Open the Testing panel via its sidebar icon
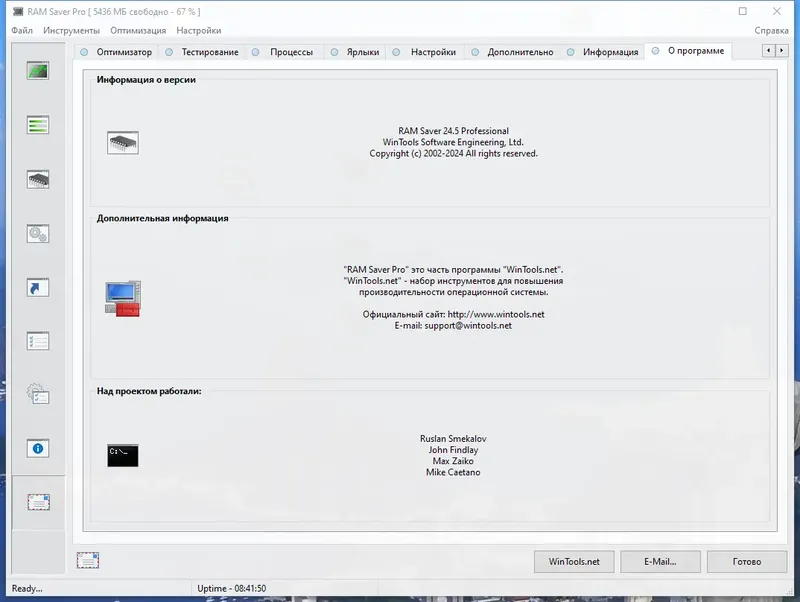800x602 pixels. click(x=37, y=125)
